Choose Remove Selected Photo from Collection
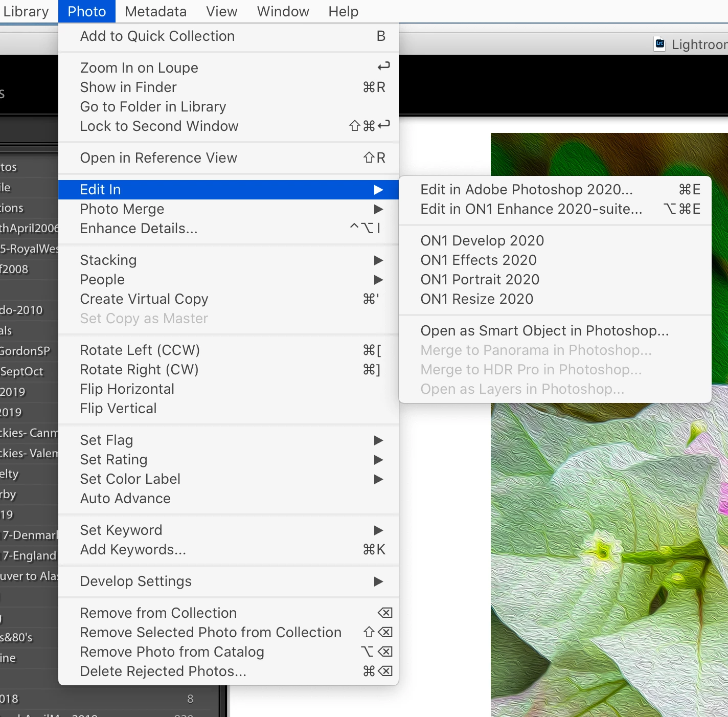 (229, 633)
